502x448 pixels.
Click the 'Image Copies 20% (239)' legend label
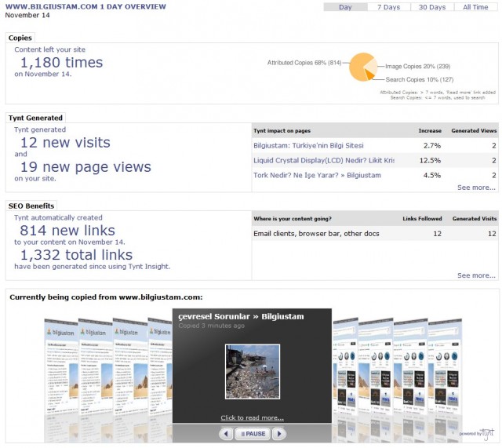418,66
